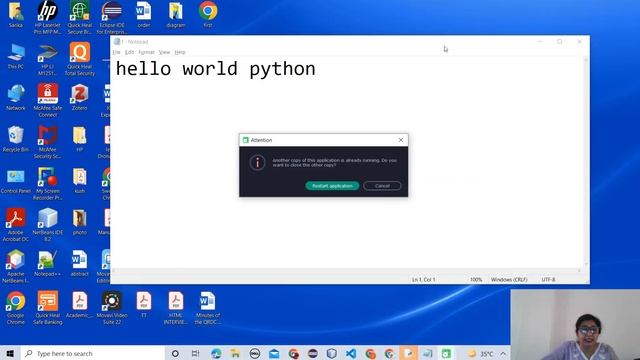Select the Control Panel desktop icon
This screenshot has height=360, width=640.
click(x=16, y=181)
